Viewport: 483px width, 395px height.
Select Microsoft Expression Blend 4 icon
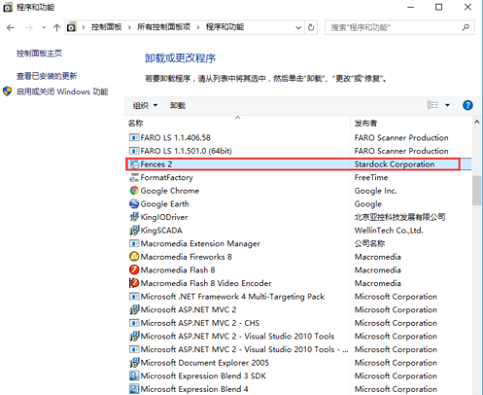click(134, 389)
